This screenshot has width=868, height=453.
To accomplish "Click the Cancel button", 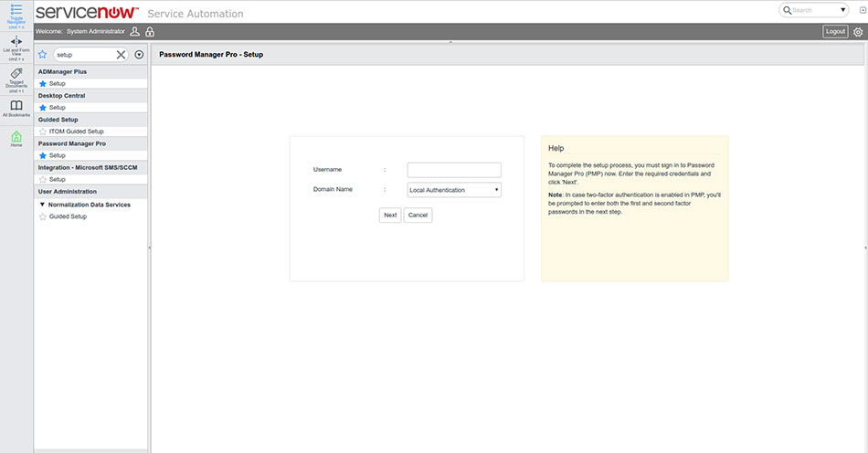I will tap(418, 216).
